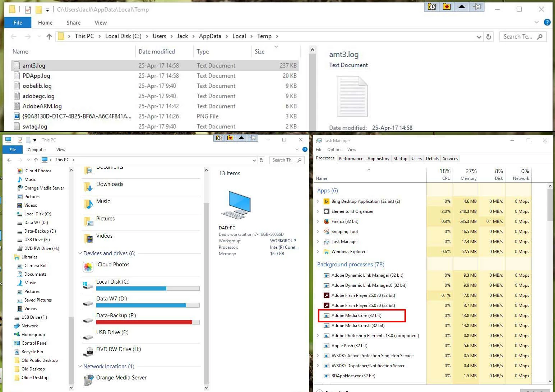Collapse Network locations section

pyautogui.click(x=80, y=367)
